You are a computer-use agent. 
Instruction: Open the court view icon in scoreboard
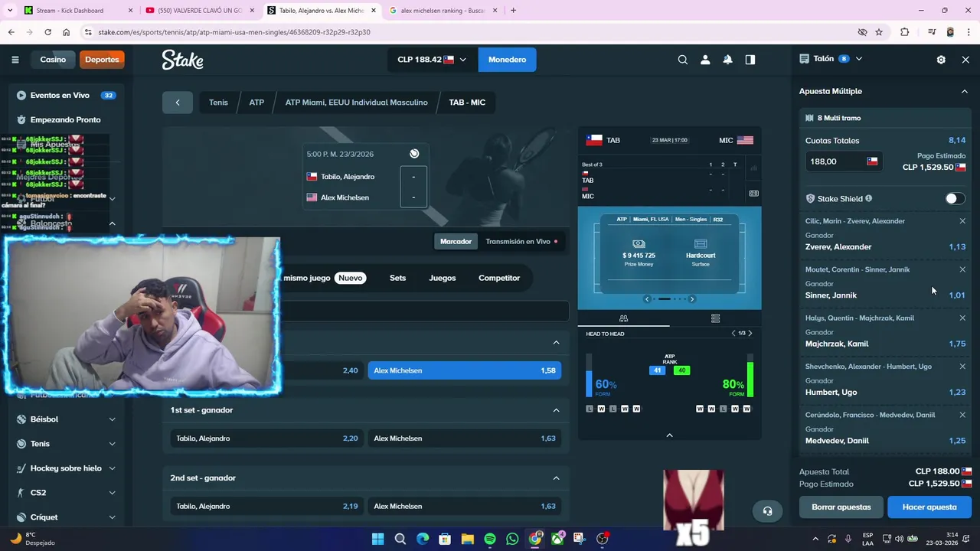[x=753, y=194]
